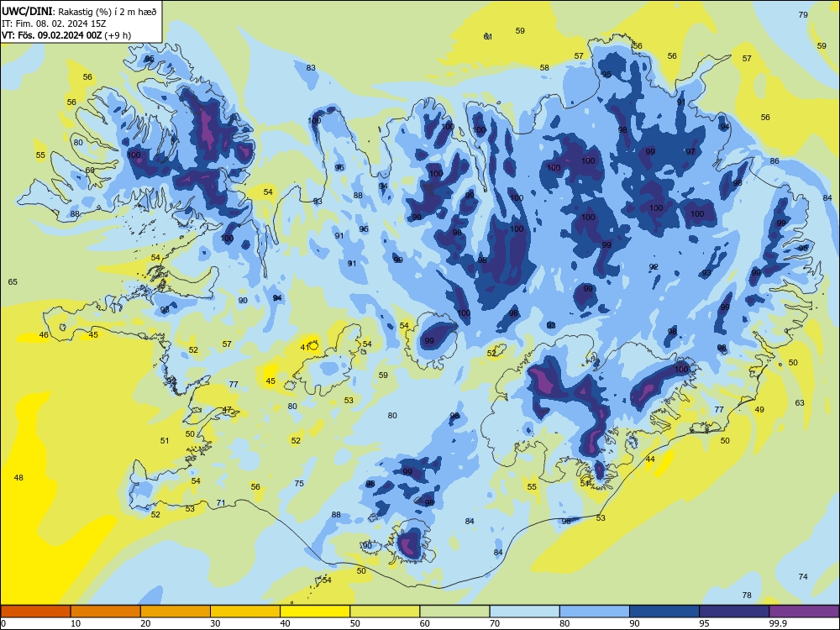Click the '10' legend tick label

point(76,623)
